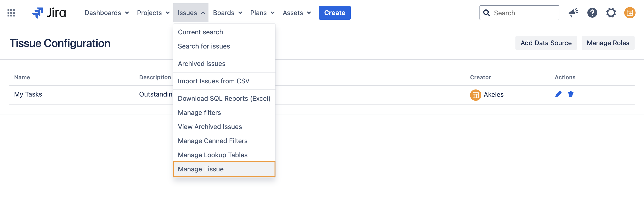Viewport: 644px width, 206px height.
Task: Click the Jira logo
Action: pyautogui.click(x=49, y=13)
